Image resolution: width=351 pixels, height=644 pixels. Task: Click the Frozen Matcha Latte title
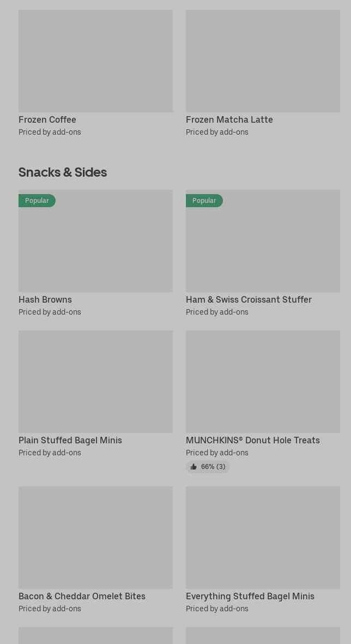[229, 119]
